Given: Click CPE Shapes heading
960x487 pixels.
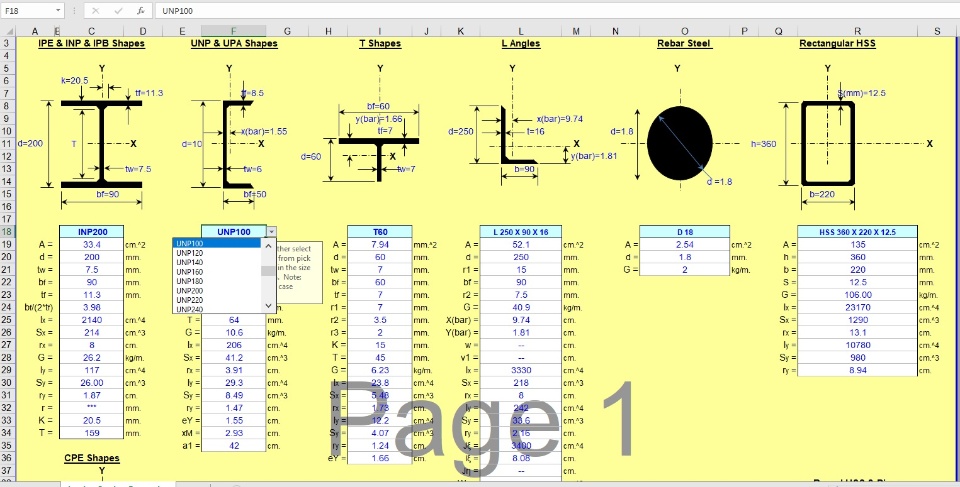Looking at the screenshot, I should coord(92,458).
